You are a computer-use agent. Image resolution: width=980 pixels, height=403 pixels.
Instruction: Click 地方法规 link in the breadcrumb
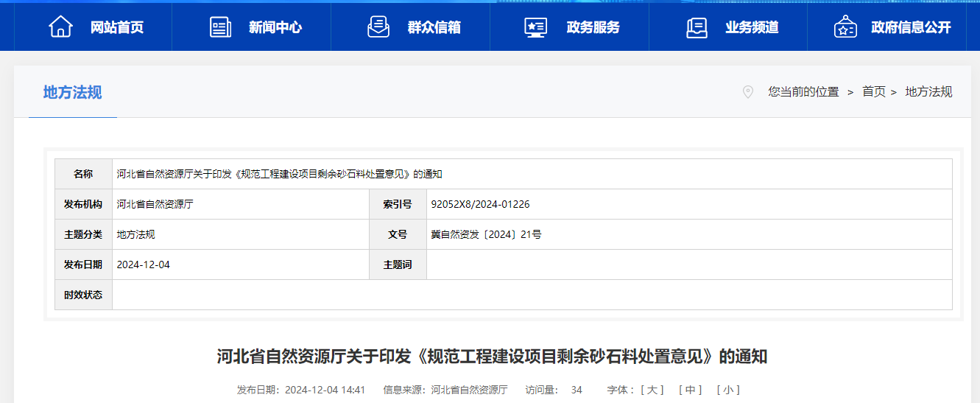(928, 92)
